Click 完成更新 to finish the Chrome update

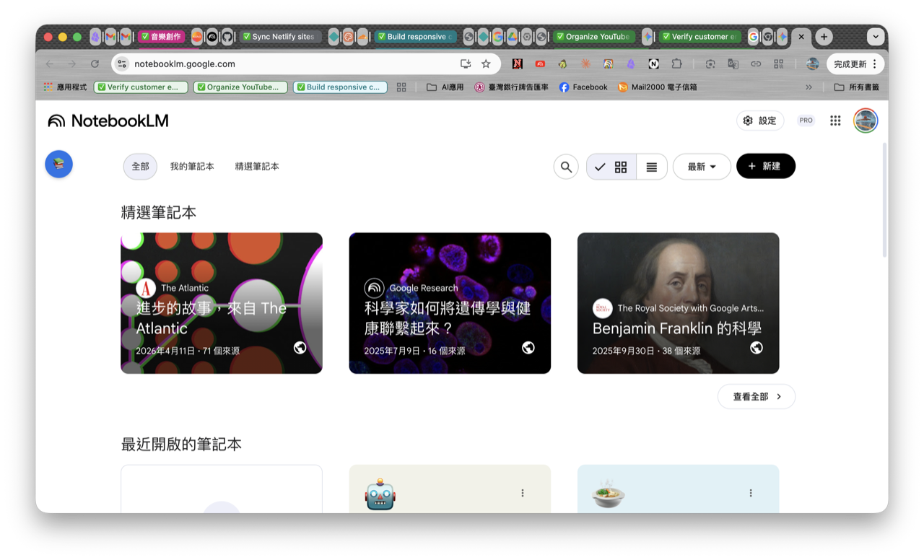point(855,64)
